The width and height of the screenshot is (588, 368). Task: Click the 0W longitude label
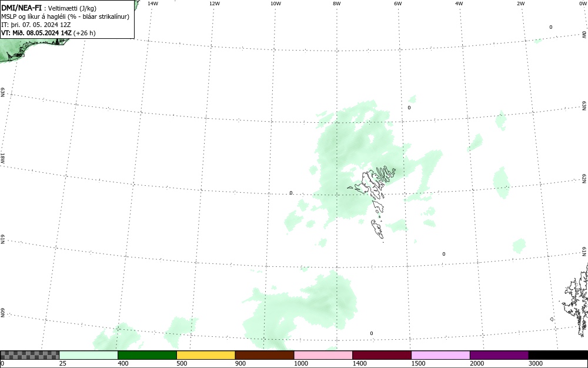(582, 4)
